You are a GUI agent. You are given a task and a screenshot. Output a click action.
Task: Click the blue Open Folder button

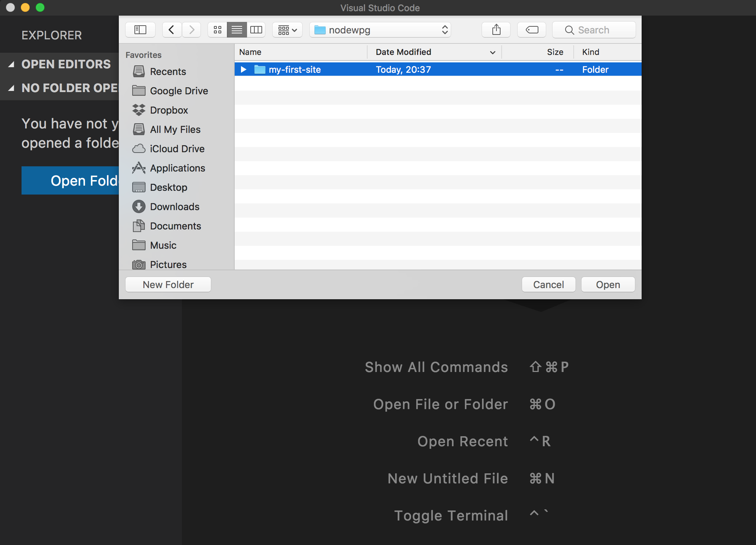pyautogui.click(x=70, y=180)
